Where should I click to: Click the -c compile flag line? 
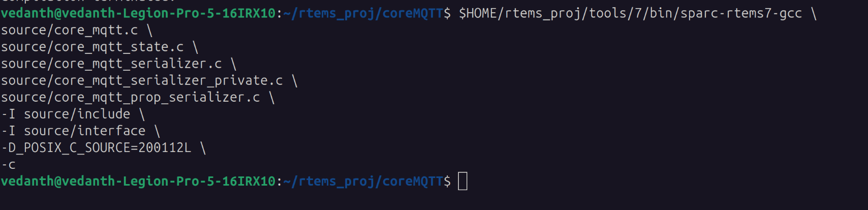coord(9,165)
